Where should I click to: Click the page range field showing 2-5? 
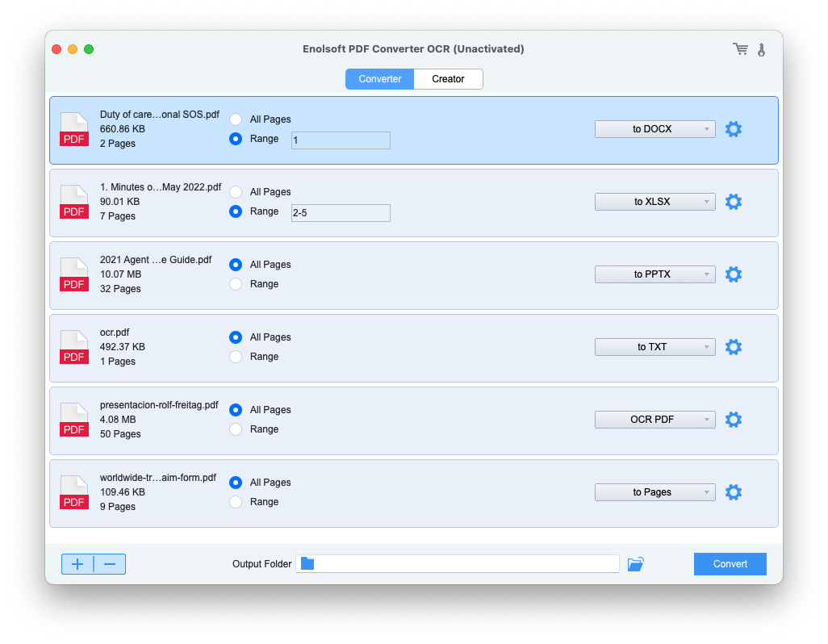coord(341,213)
